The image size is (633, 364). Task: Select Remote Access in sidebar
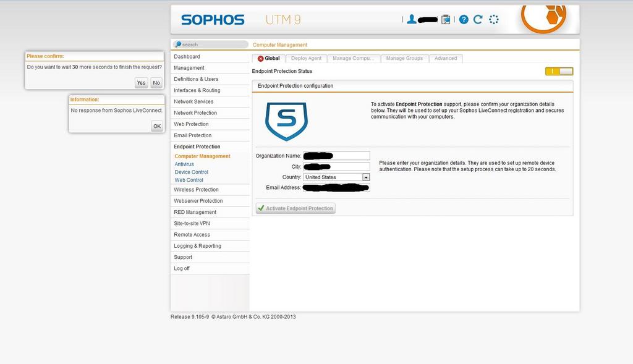pyautogui.click(x=210, y=235)
